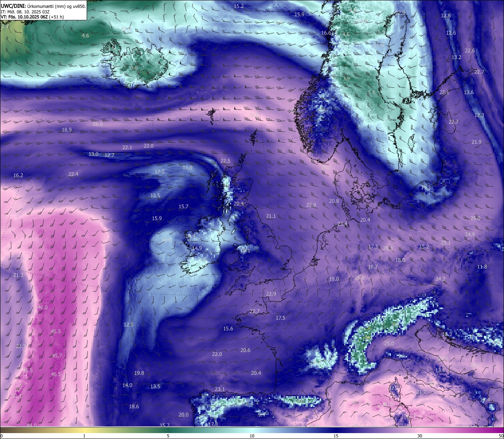Click the 18.0 value over central Europe
Viewport: 504px width, 439px height.
(x=400, y=260)
